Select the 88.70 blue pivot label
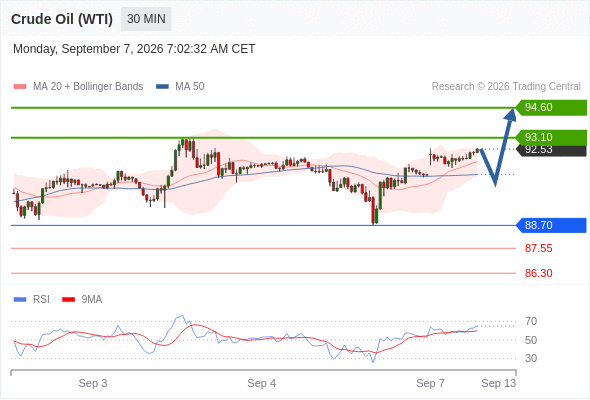The image size is (590, 400). pos(551,225)
